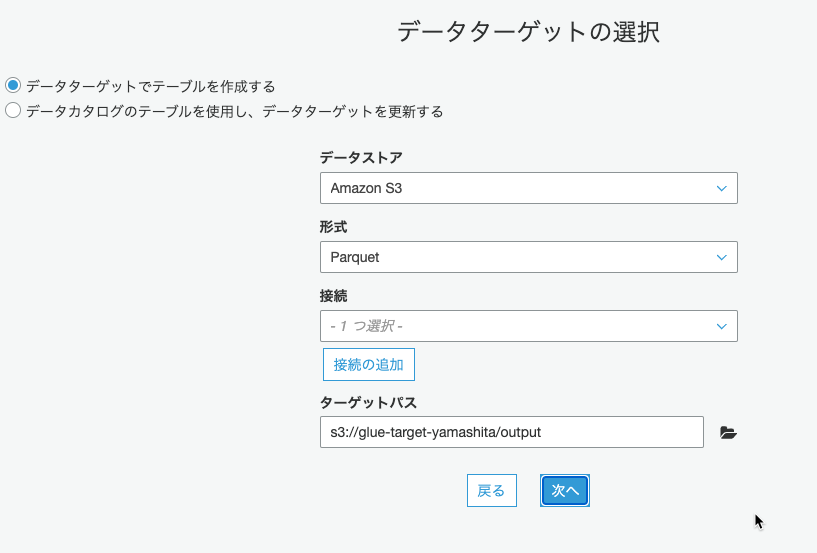Proceed with the 次へ button
The image size is (817, 553).
point(565,490)
